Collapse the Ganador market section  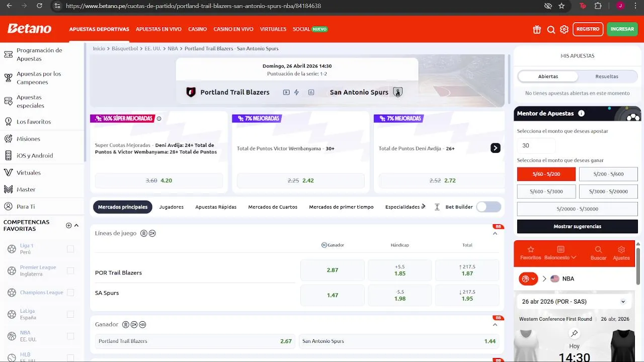(x=495, y=325)
